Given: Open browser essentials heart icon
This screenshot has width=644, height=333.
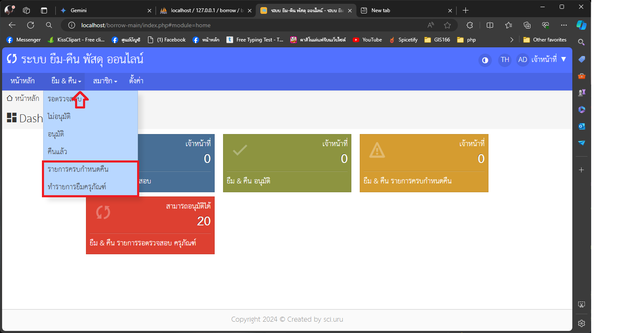Looking at the screenshot, I should pos(545,25).
